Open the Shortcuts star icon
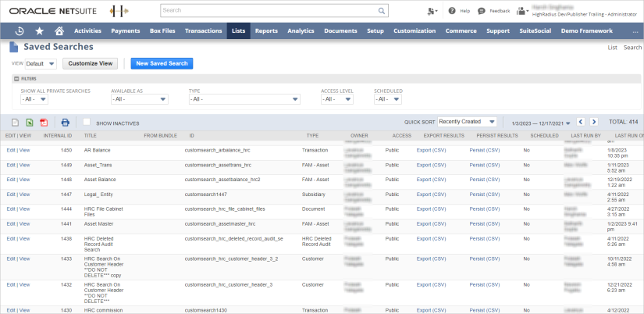Viewport: 644px width, 314px height. pyautogui.click(x=40, y=30)
